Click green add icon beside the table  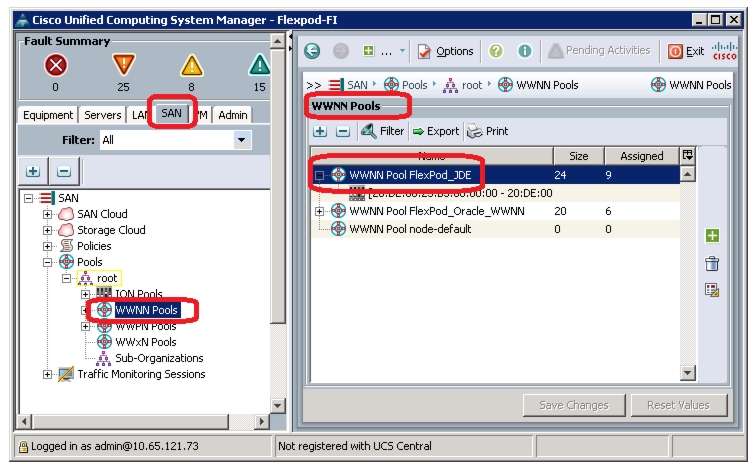point(712,235)
